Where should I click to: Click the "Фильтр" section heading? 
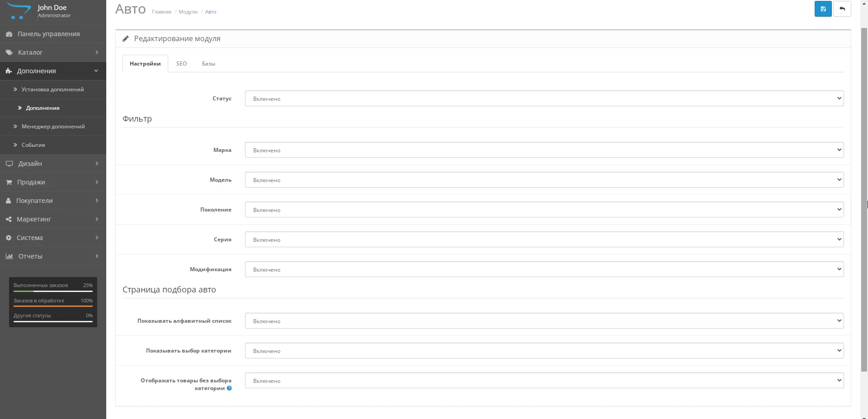(x=137, y=119)
